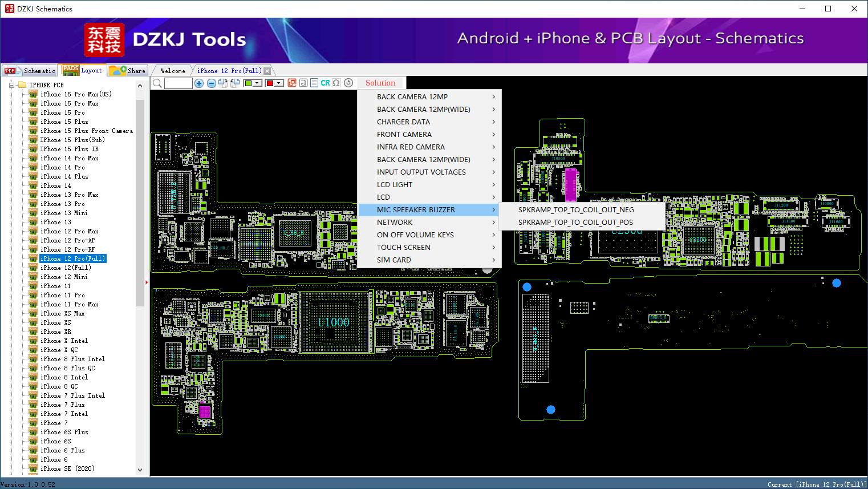
Task: Expand the CHARGER DATA submenu arrow
Action: tap(493, 122)
